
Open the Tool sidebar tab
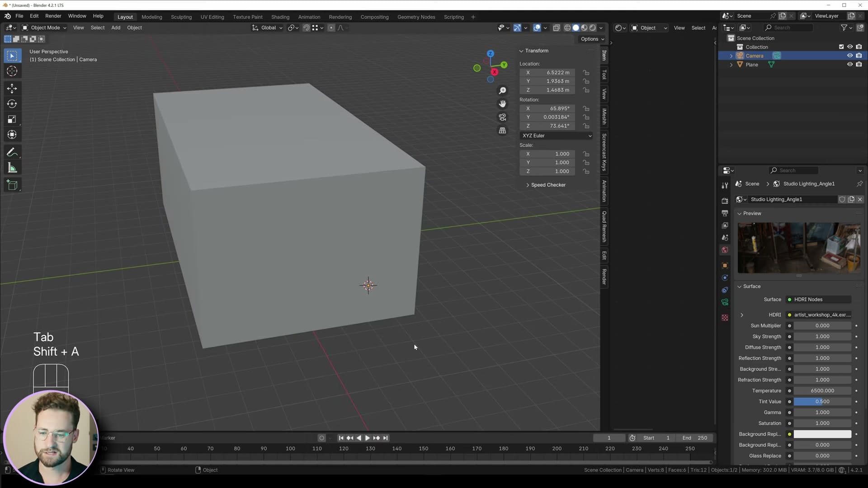604,75
